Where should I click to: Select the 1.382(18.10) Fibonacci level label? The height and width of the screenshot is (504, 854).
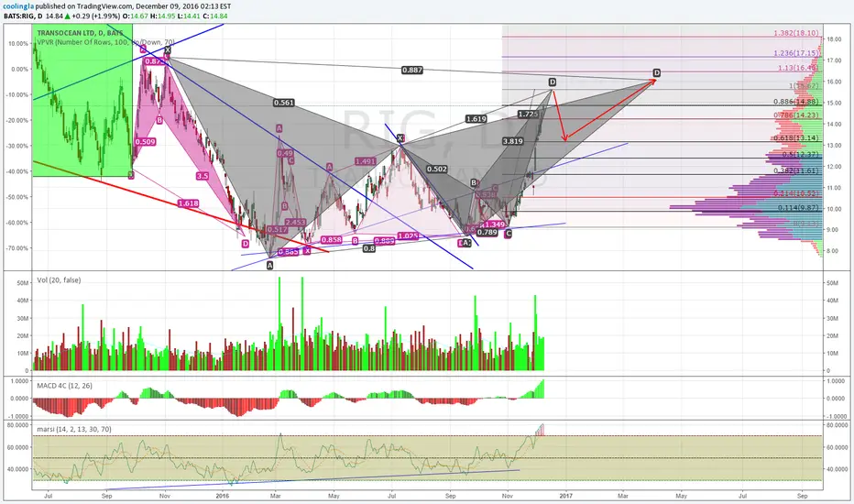pyautogui.click(x=795, y=33)
